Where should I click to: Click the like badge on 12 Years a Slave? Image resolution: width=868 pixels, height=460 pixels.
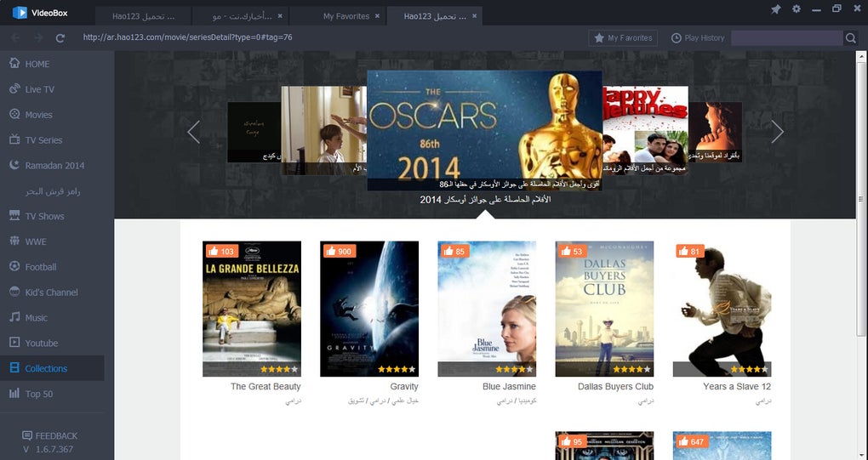point(689,251)
